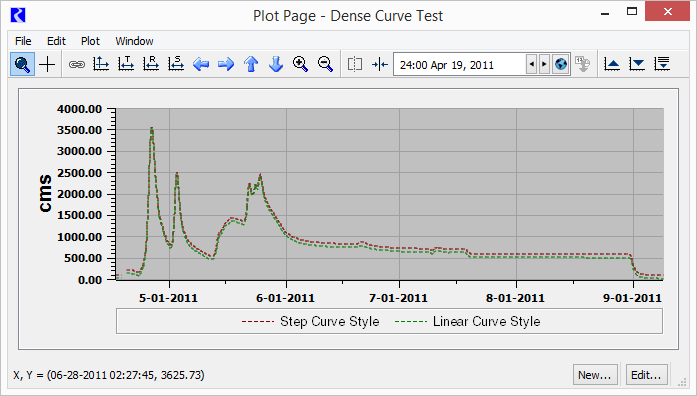Zoom in using the plus magnifier

point(300,64)
